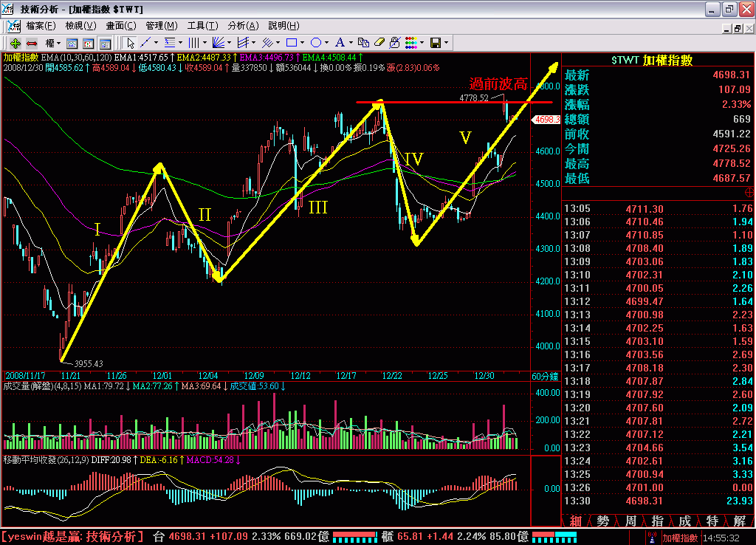Open the 畫面(C) menu
756x545 pixels.
121,26
